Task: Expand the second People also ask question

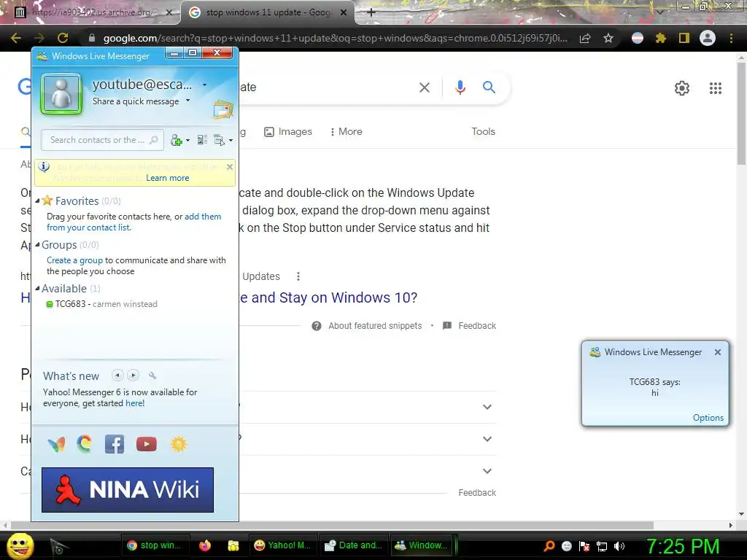Action: [x=487, y=439]
